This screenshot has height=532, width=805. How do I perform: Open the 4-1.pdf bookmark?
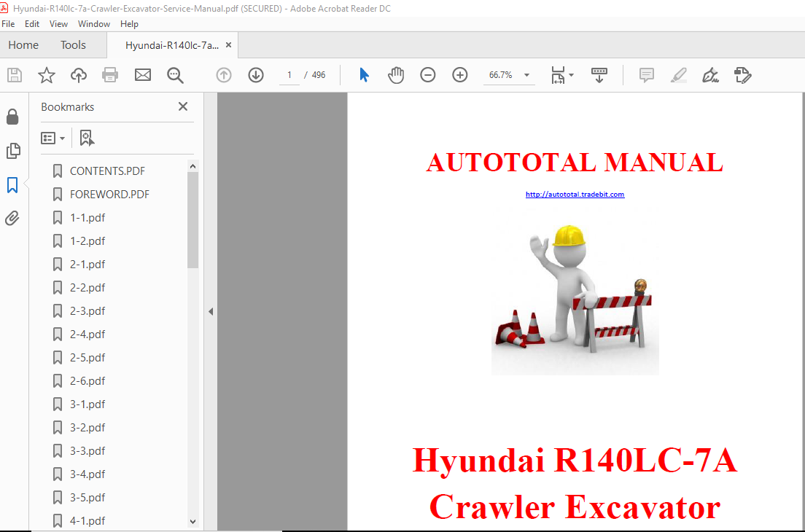pyautogui.click(x=87, y=521)
